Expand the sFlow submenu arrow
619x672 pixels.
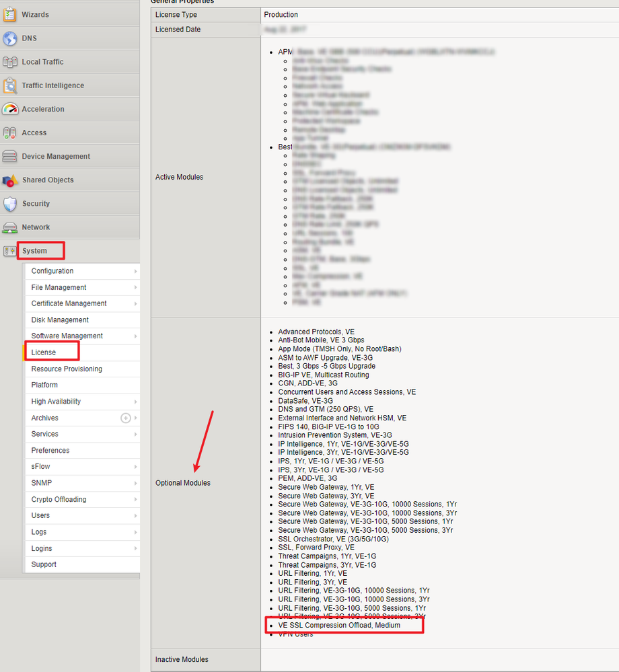[x=135, y=467]
